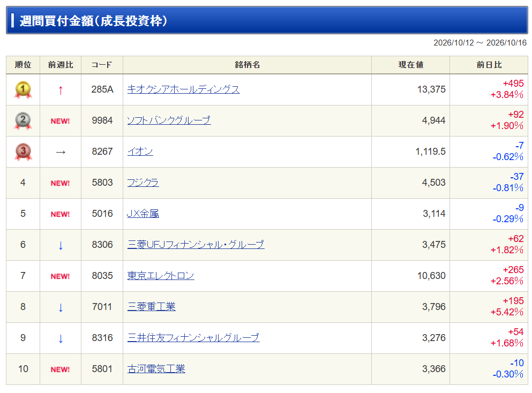The image size is (532, 393).
Task: Click the current price 1,119.5
Action: 431,152
